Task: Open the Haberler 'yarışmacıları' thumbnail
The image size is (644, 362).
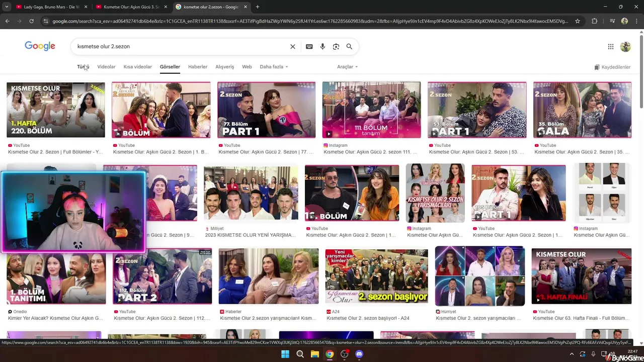Action: pos(268,276)
